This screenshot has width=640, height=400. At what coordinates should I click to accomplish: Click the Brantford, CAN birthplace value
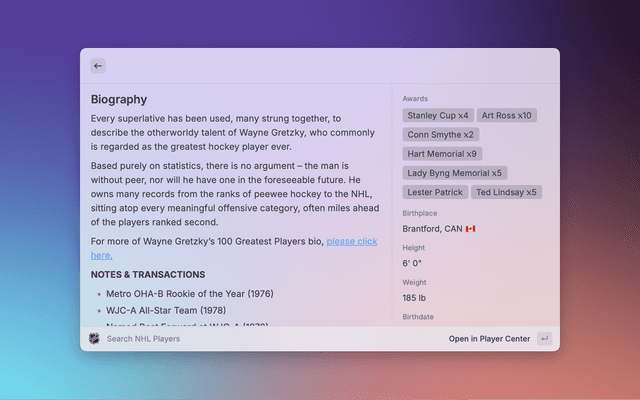432,229
